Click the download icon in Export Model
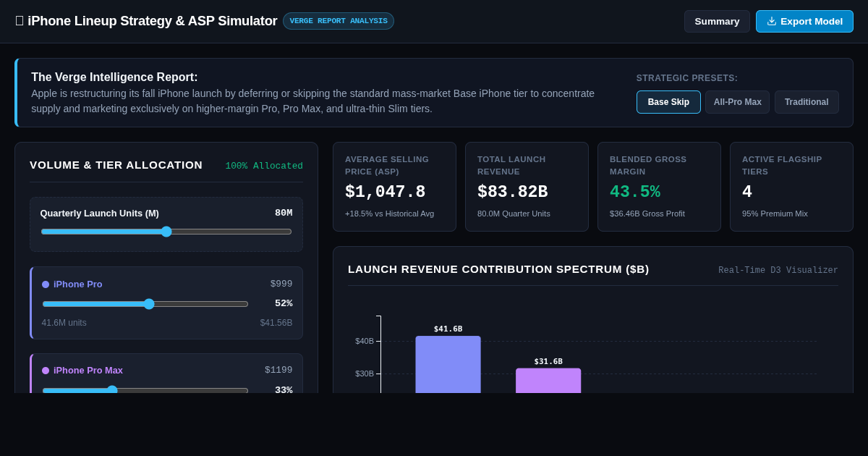Viewport: 868px width, 456px height. click(772, 21)
